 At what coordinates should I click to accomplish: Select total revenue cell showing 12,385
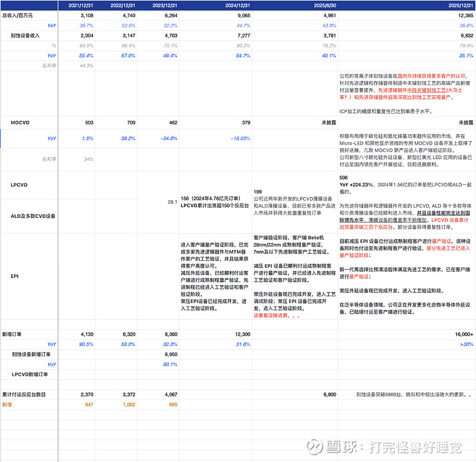[x=462, y=15]
